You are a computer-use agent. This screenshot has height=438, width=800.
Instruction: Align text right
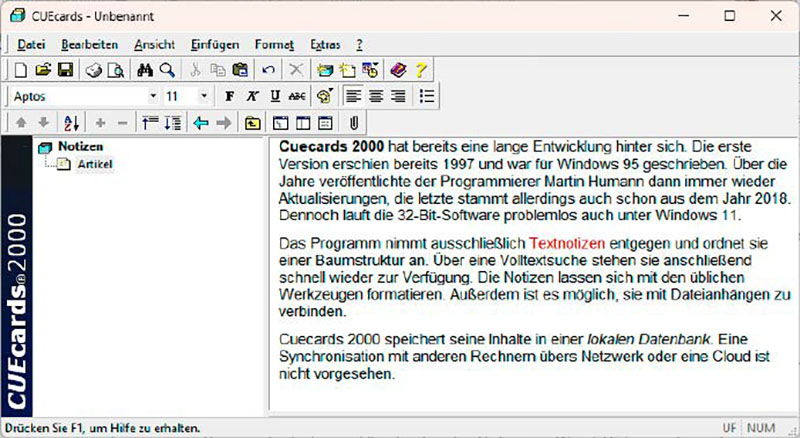pos(398,96)
